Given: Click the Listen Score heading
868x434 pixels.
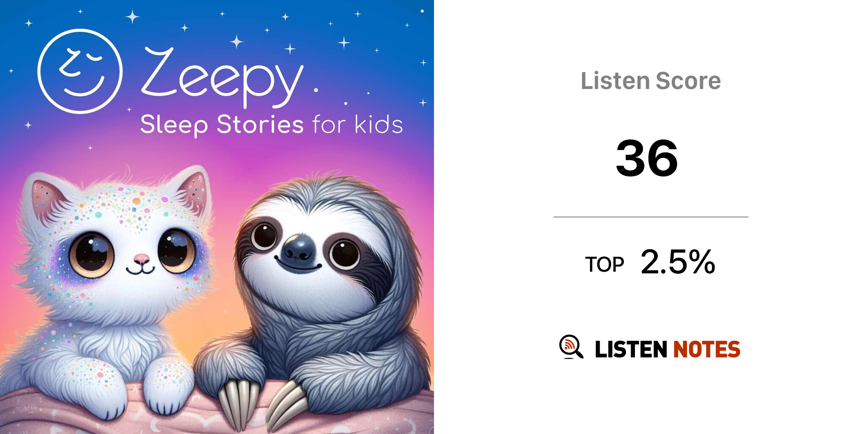Looking at the screenshot, I should point(651,81).
